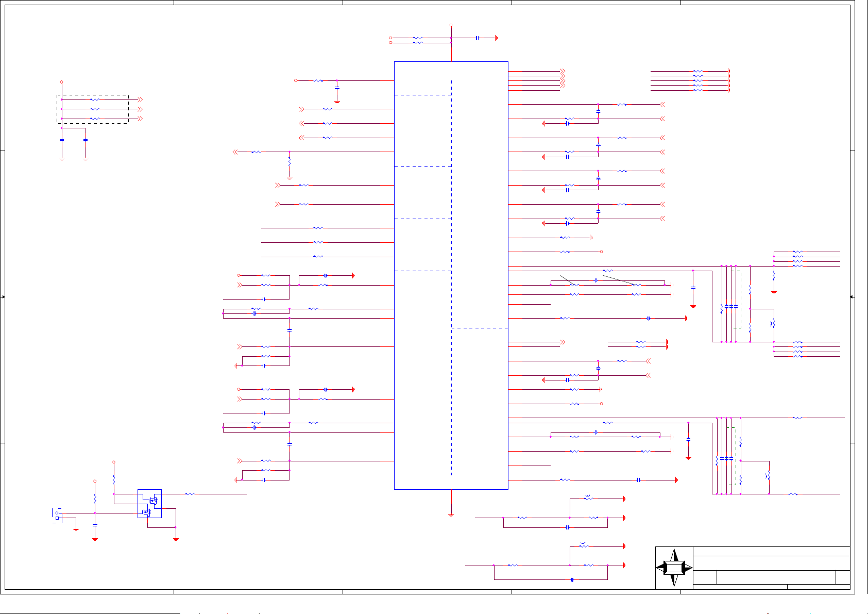Screen dimensions: 868x614
Task: Select the dual MOSFET transistor symbol
Action: pos(149,504)
